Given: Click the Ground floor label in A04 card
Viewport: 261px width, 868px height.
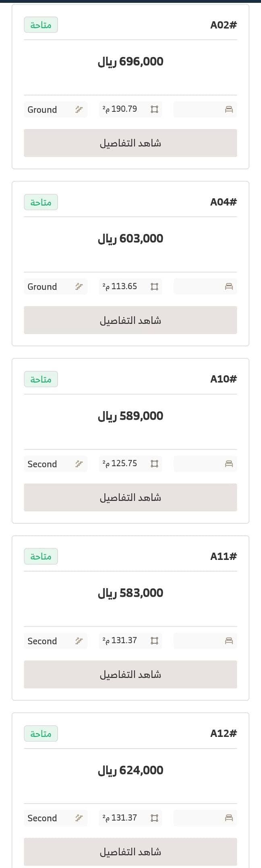Looking at the screenshot, I should (42, 287).
